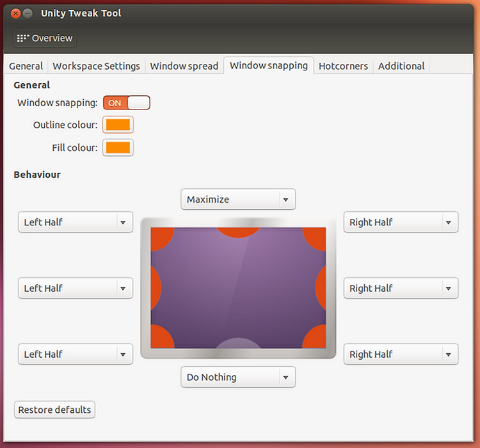Select the Window snapping tab
Image resolution: width=480 pixels, height=448 pixels.
(269, 65)
